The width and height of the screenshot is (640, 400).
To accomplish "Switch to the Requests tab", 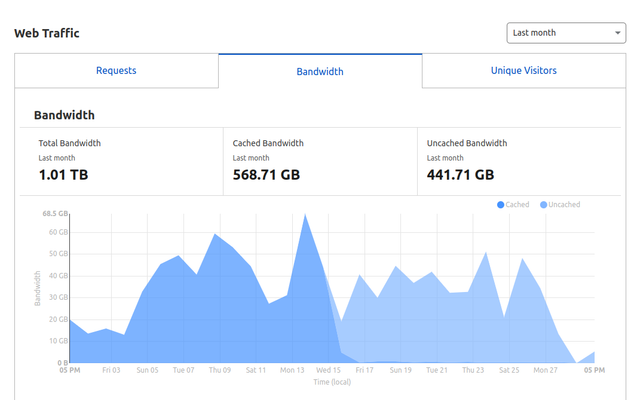I will 116,71.
